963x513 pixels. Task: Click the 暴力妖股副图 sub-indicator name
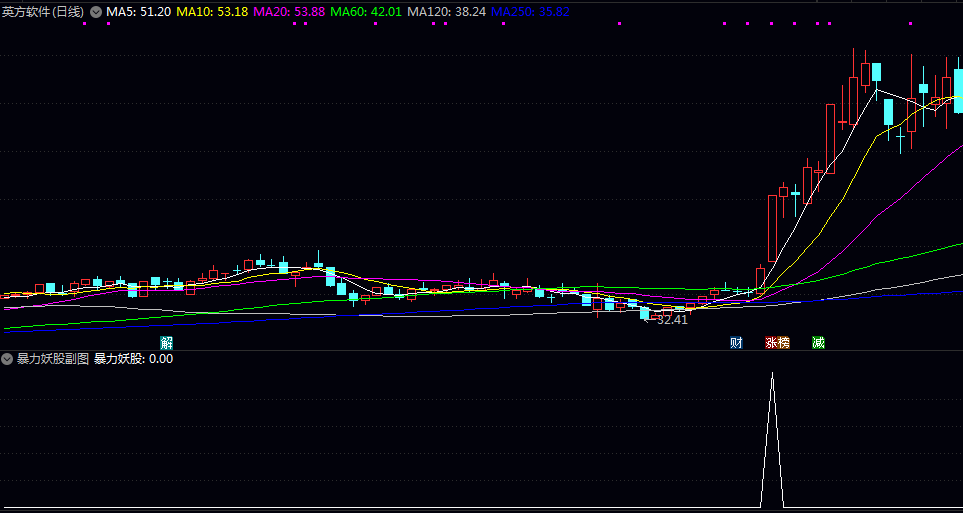(x=53, y=358)
